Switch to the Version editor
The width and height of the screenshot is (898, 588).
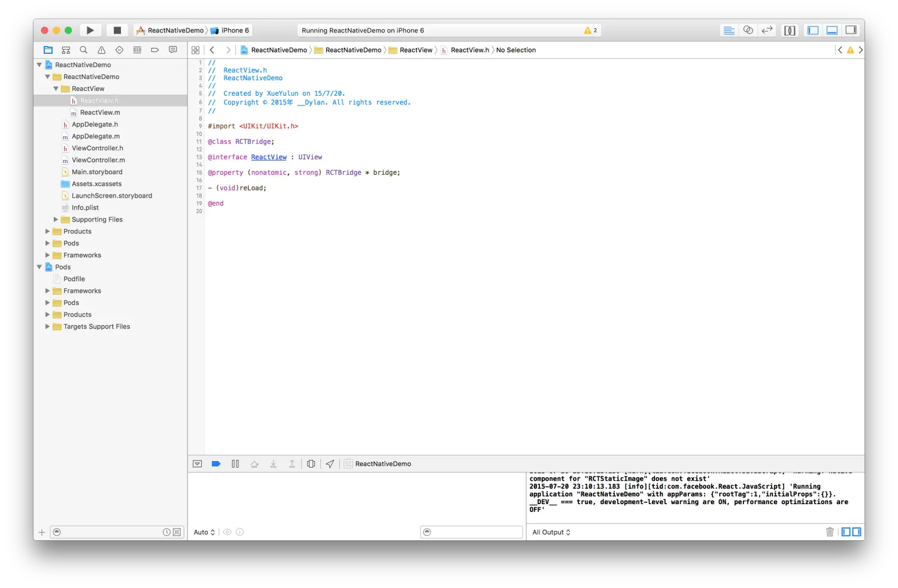click(767, 31)
